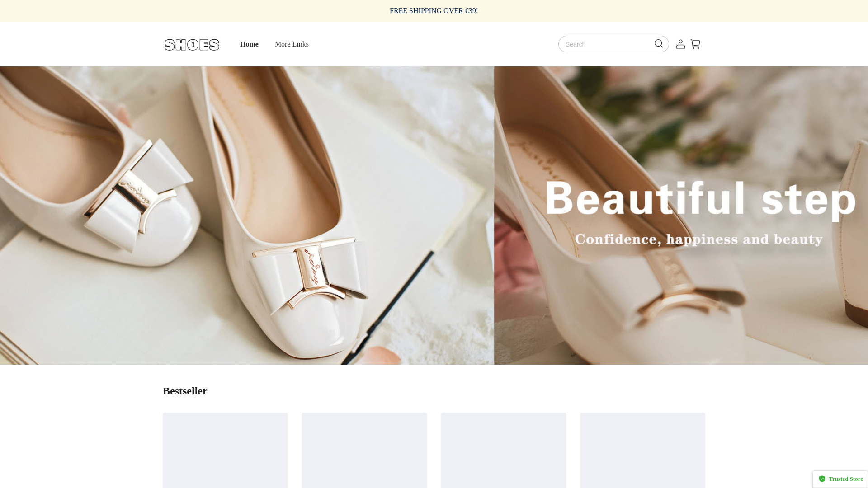The height and width of the screenshot is (488, 868).
Task: Select the fourth Bestseller product card
Action: [643, 450]
